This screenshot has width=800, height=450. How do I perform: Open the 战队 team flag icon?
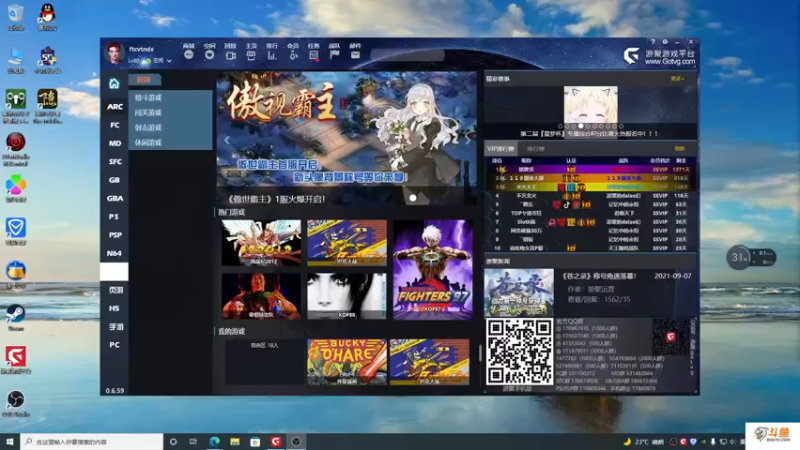[334, 55]
